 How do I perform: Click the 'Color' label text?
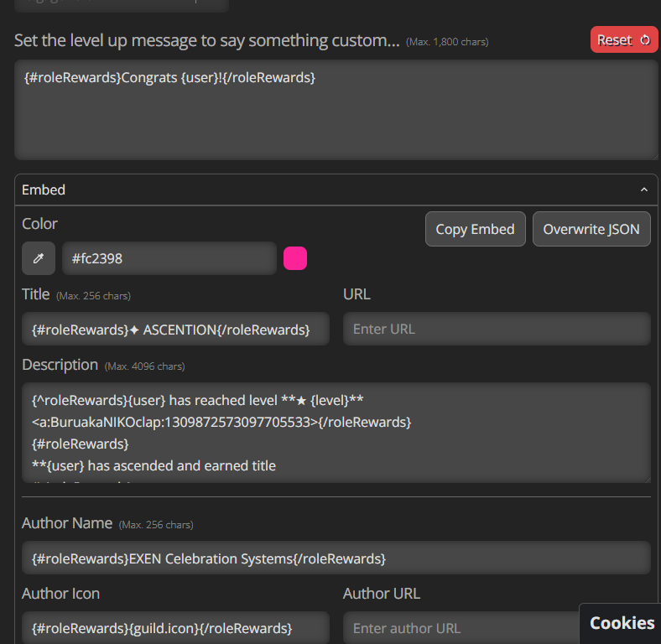pos(39,224)
